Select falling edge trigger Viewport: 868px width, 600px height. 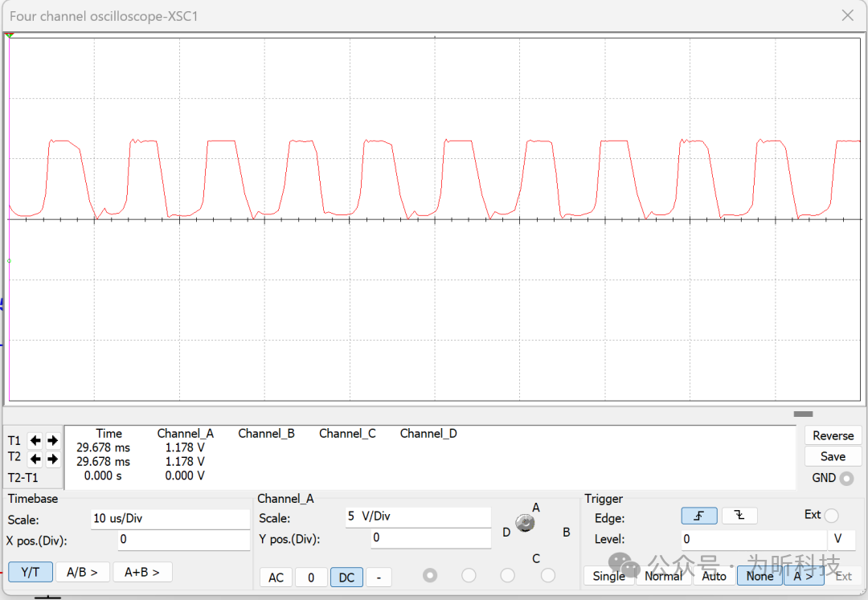tap(739, 516)
